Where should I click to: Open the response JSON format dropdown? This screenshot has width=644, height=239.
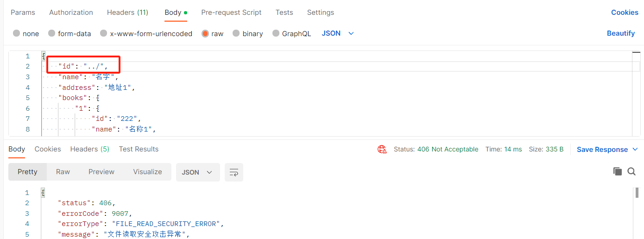pos(197,172)
